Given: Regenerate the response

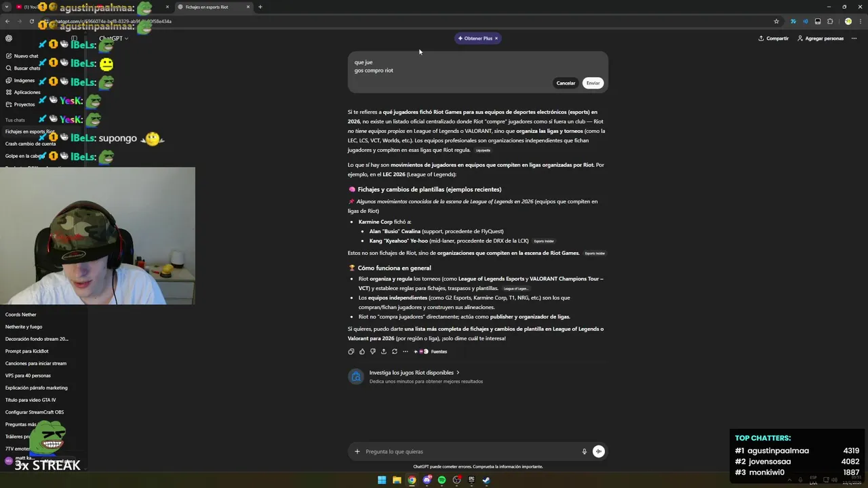Looking at the screenshot, I should 394,351.
